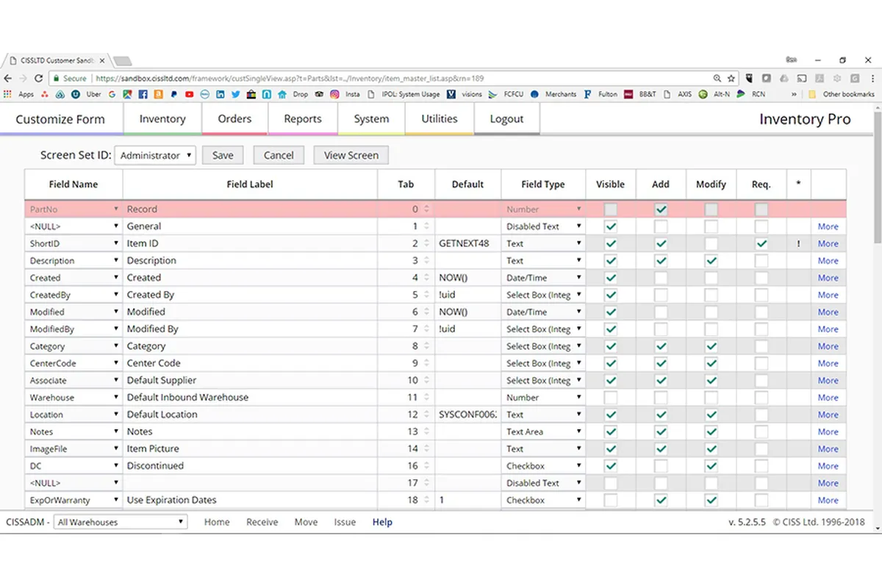Click the zoom magnifier icon in address bar
The width and height of the screenshot is (882, 588).
(x=717, y=78)
